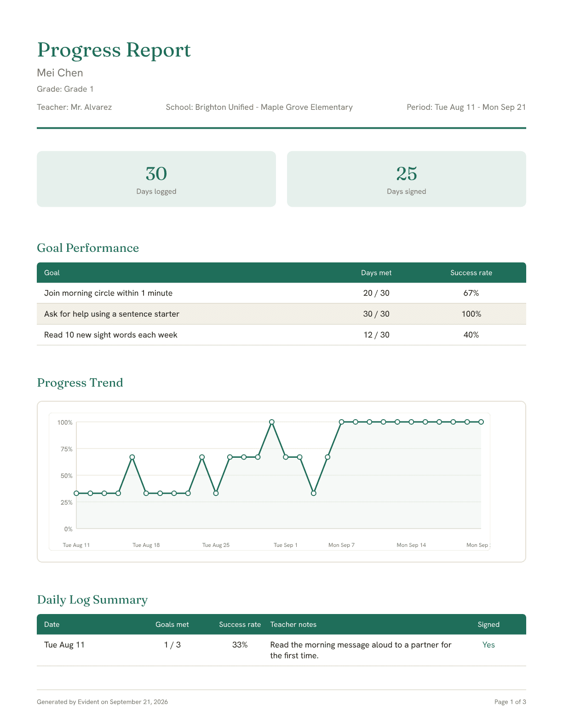Click the 75% y-axis label
Screen dimensions: 563x728
point(67,449)
